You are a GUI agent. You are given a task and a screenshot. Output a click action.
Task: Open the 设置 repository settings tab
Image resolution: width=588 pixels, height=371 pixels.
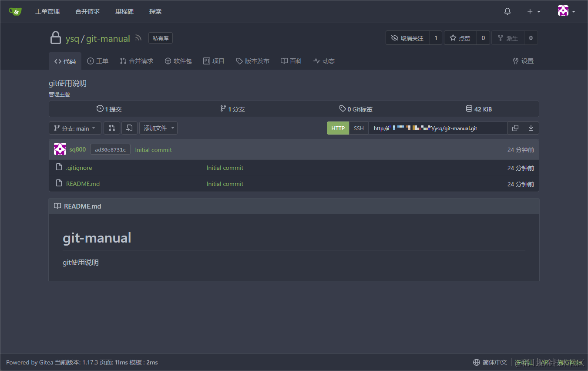pyautogui.click(x=523, y=61)
